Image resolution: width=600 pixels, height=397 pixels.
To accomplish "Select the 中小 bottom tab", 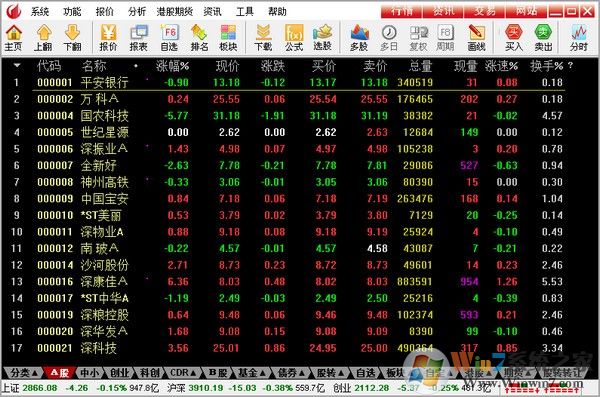I will pos(90,372).
